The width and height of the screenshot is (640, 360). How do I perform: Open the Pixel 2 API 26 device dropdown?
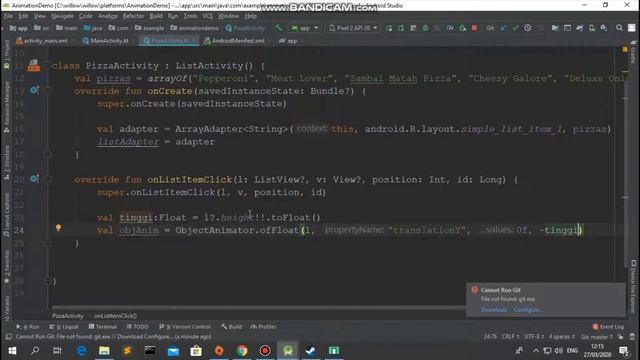click(353, 28)
